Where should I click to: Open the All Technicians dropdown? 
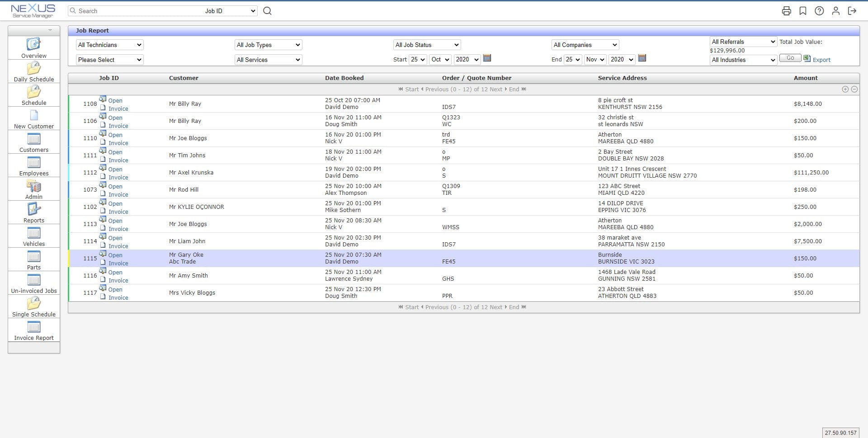point(109,44)
